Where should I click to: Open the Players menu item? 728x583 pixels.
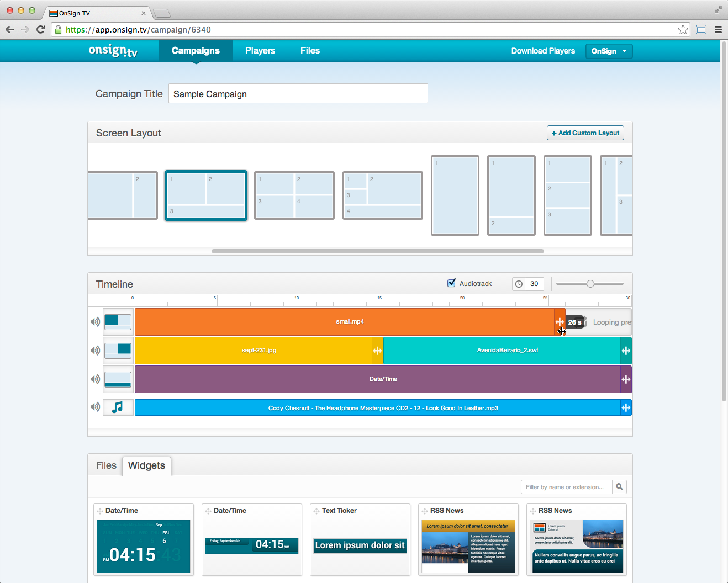(x=260, y=51)
